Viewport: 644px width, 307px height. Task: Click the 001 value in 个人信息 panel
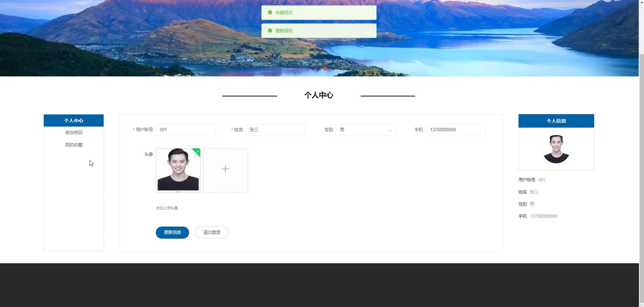tap(542, 180)
